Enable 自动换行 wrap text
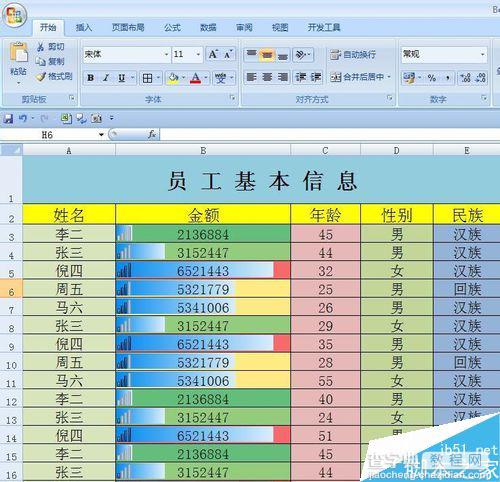The width and height of the screenshot is (500, 482). coord(353,54)
